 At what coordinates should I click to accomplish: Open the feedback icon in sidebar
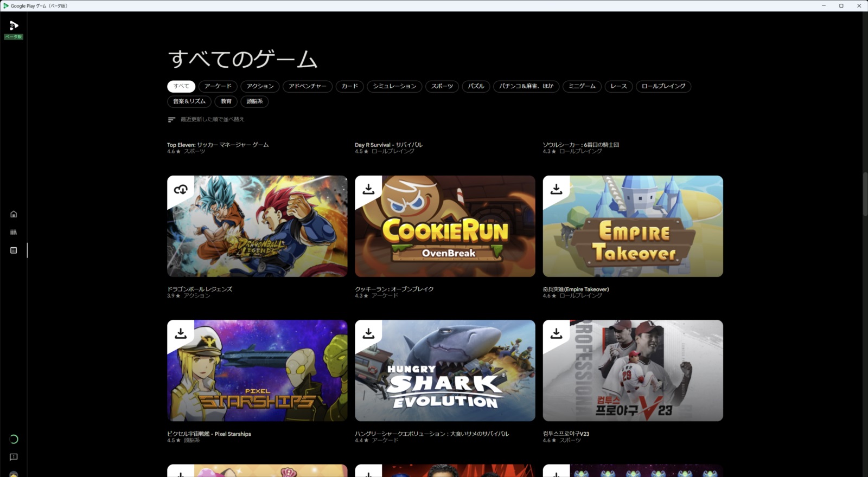14,457
